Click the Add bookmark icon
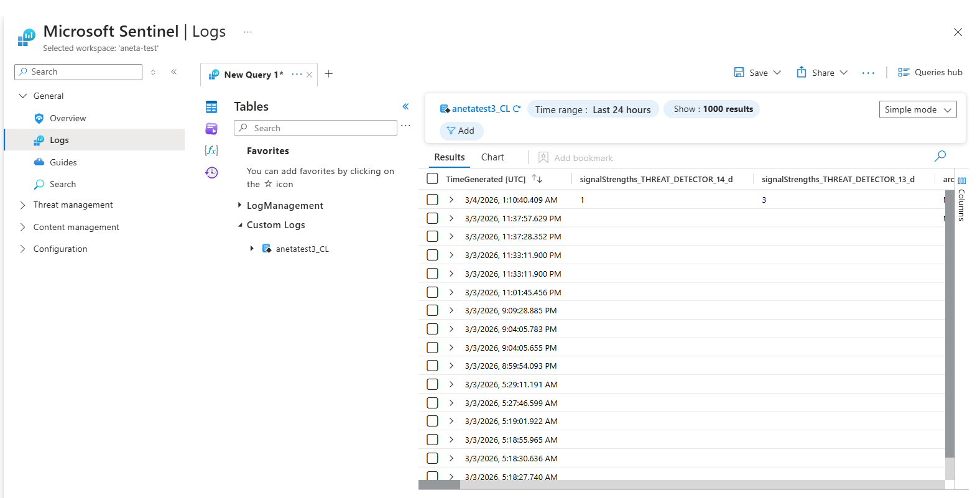This screenshot has height=498, width=980. click(x=543, y=157)
